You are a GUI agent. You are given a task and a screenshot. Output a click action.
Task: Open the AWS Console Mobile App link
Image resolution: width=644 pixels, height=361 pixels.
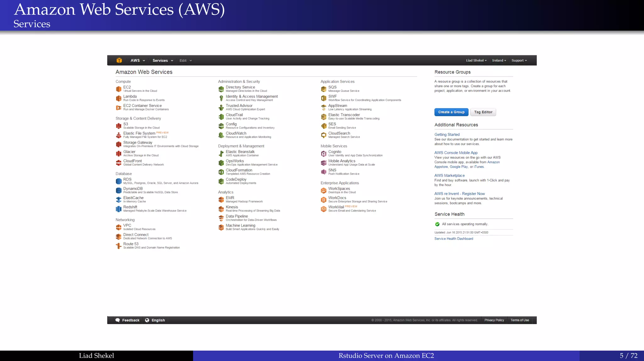(456, 153)
